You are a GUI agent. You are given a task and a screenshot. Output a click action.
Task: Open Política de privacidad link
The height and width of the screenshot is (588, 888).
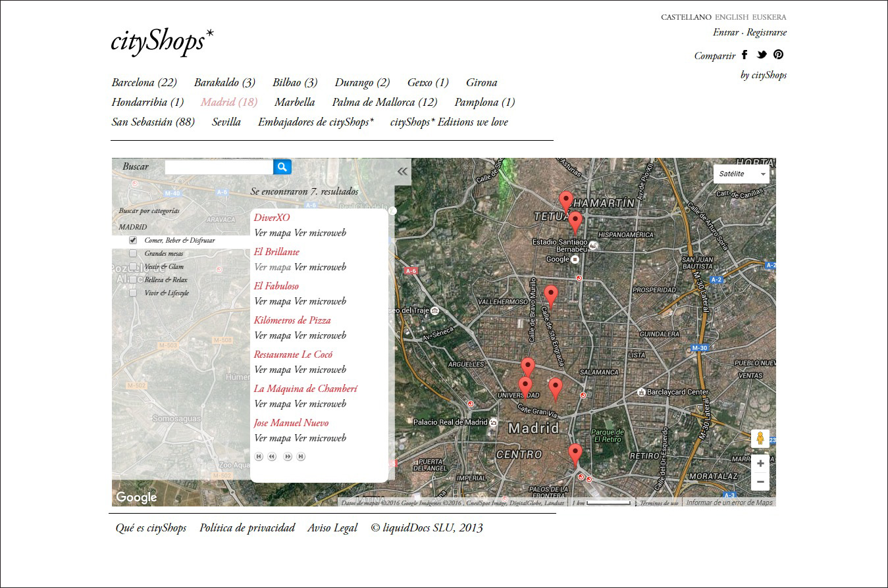click(x=248, y=527)
